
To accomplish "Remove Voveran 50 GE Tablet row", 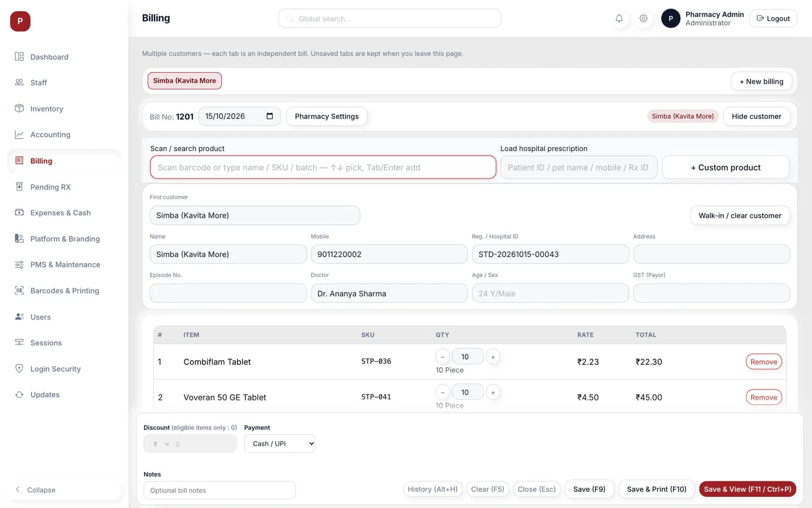I will coord(764,397).
